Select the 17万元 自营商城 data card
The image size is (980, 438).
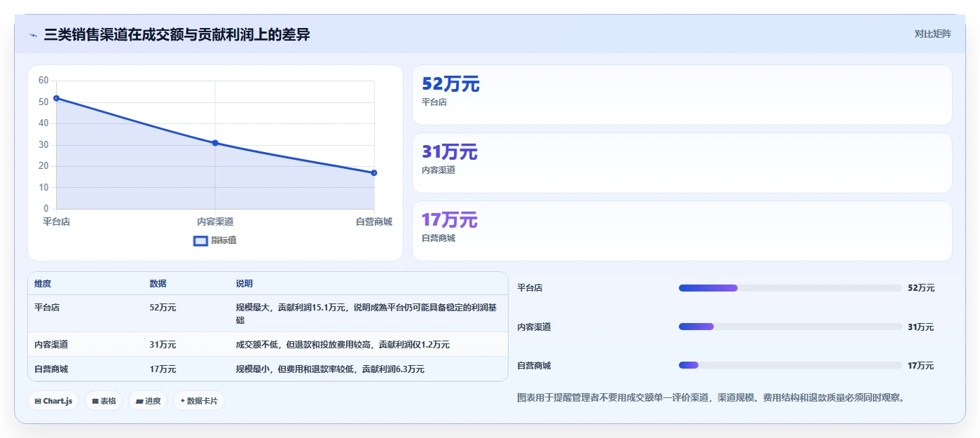(682, 231)
